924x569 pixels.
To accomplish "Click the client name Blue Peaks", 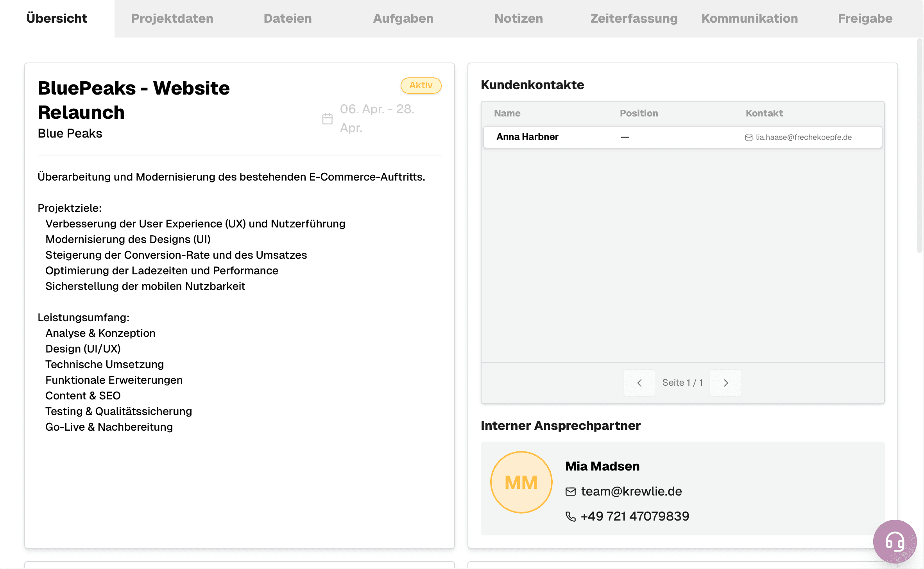I will click(70, 134).
